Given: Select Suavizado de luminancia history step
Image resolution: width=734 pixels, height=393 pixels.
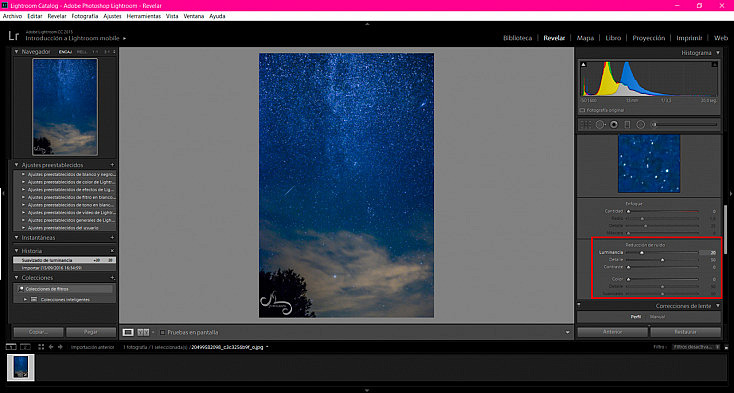Looking at the screenshot, I should [x=64, y=260].
